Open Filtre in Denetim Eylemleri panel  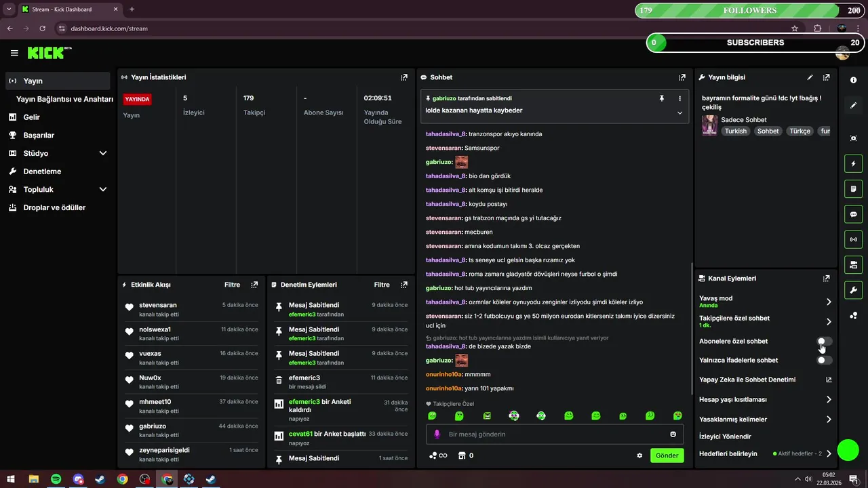(382, 285)
